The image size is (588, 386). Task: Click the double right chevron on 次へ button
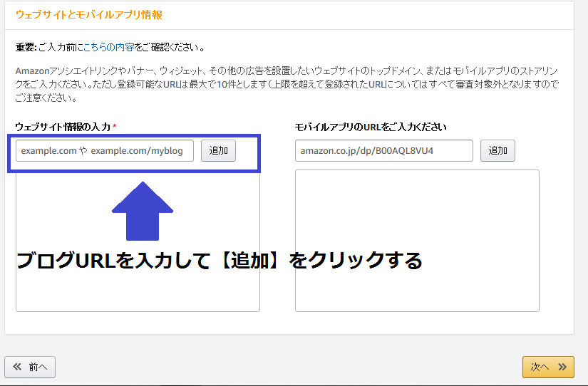coord(562,367)
